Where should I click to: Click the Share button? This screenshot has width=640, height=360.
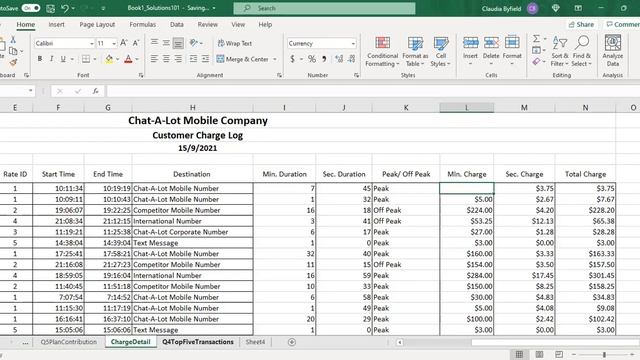click(x=581, y=24)
